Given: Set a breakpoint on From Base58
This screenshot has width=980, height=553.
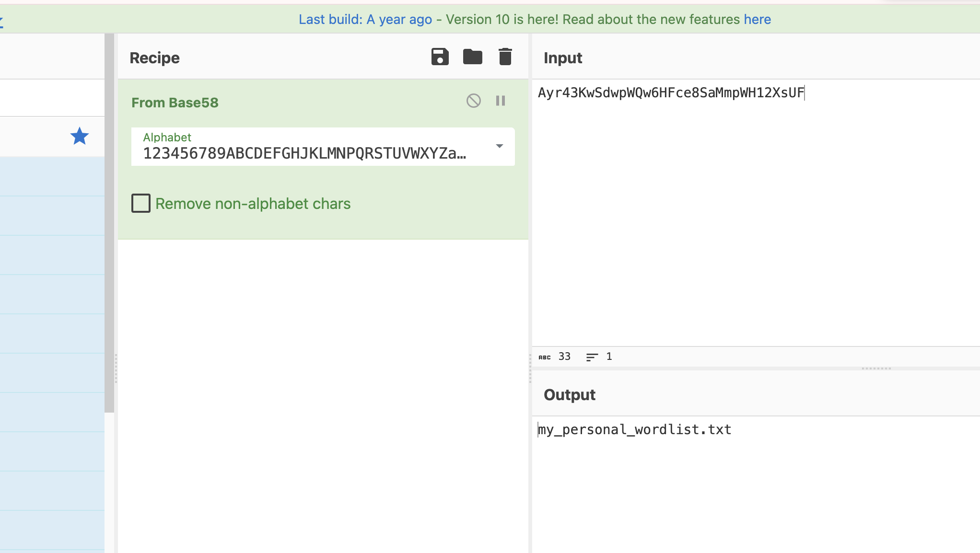Looking at the screenshot, I should point(501,101).
